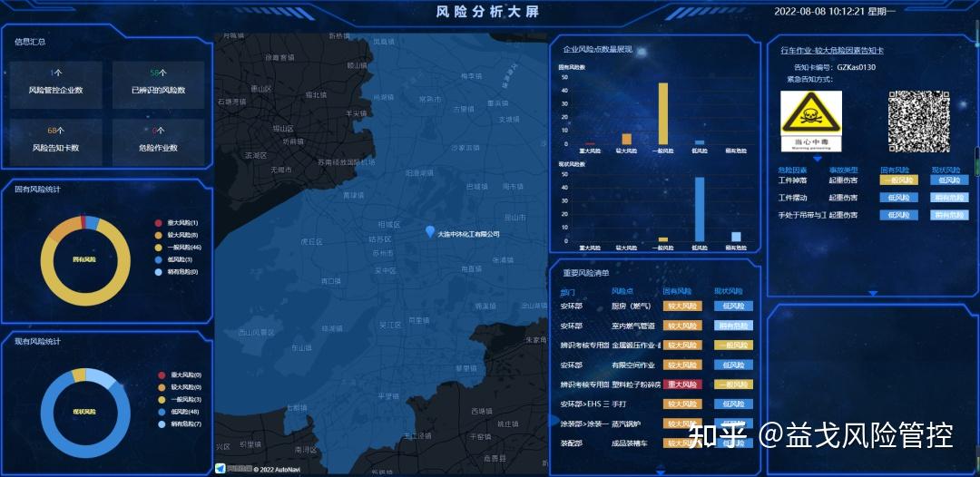Click the 部门 column header in 重要风险清单

pyautogui.click(x=567, y=292)
